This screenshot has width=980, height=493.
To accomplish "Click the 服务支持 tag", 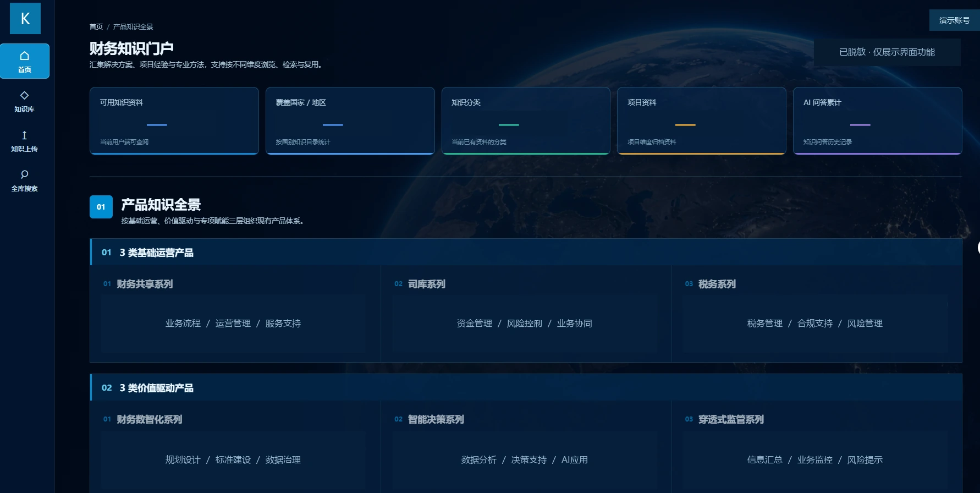I will point(283,324).
